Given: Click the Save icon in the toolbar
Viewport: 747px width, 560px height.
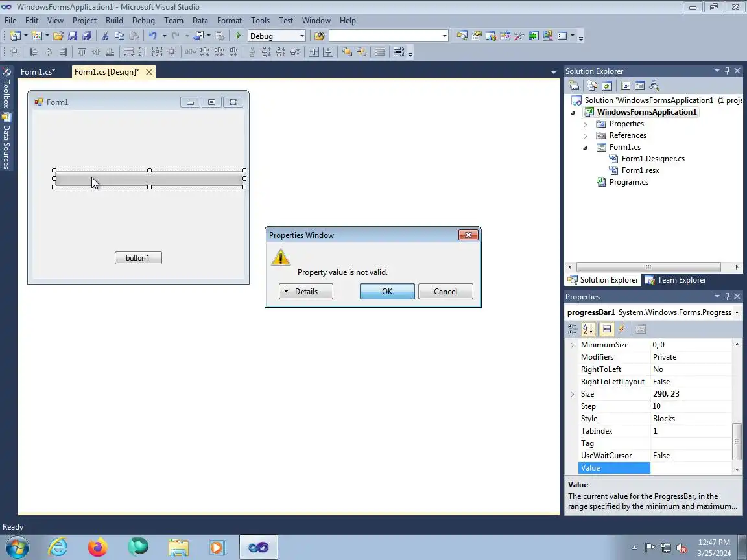Looking at the screenshot, I should pyautogui.click(x=73, y=36).
